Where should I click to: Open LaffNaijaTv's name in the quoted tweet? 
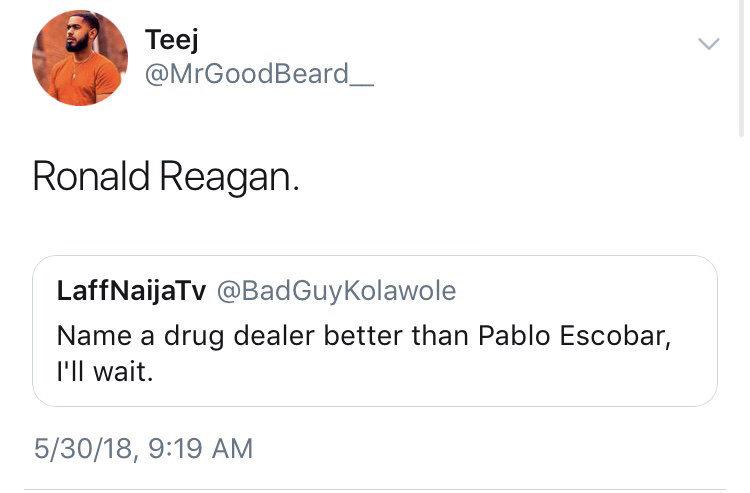[131, 291]
